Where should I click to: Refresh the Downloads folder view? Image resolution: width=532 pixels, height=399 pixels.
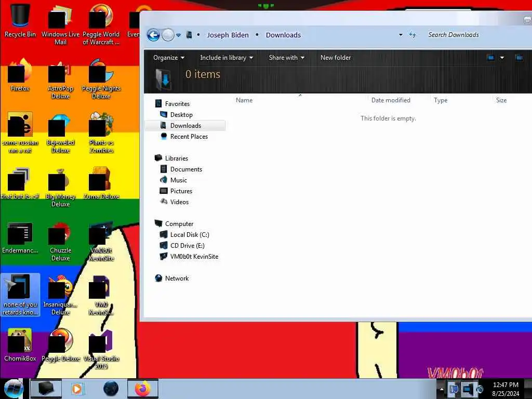tap(412, 35)
